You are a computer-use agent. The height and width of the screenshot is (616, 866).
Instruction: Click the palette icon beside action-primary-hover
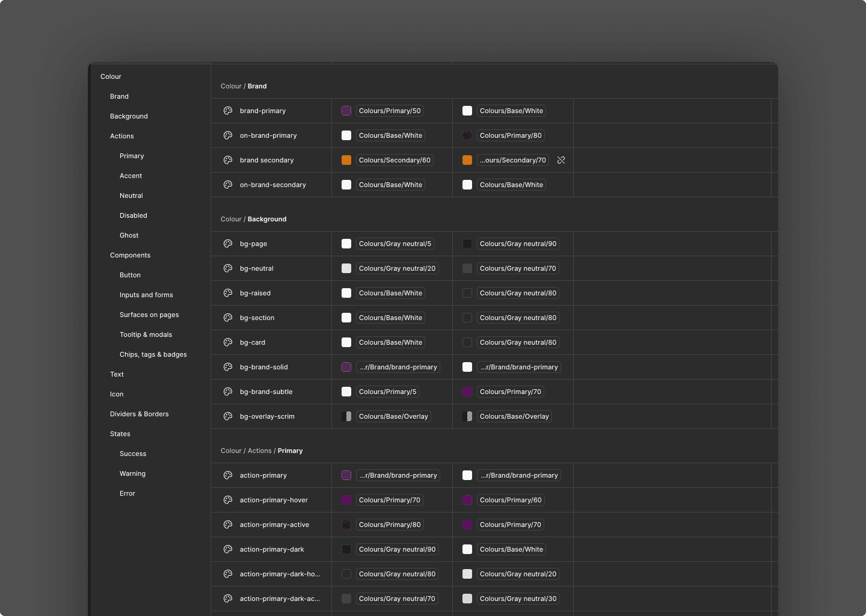click(228, 500)
